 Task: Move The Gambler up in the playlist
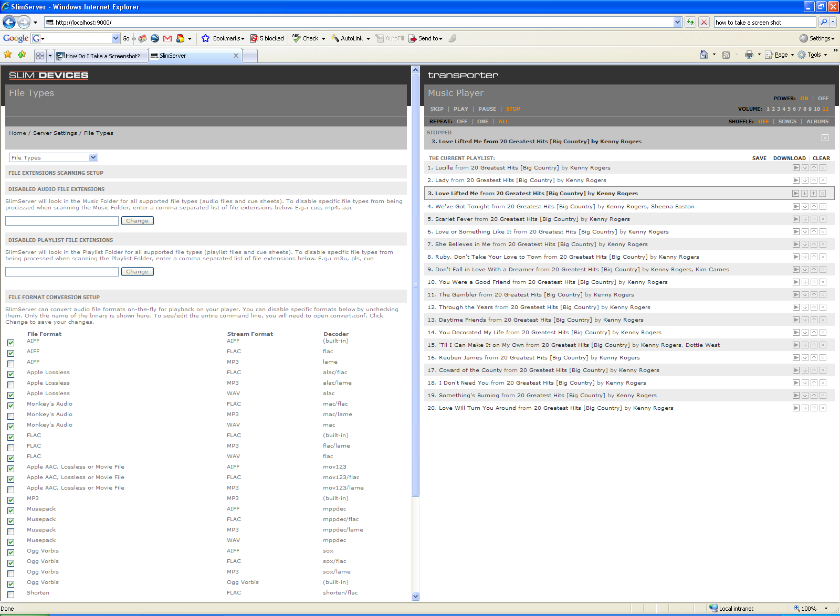pyautogui.click(x=814, y=295)
